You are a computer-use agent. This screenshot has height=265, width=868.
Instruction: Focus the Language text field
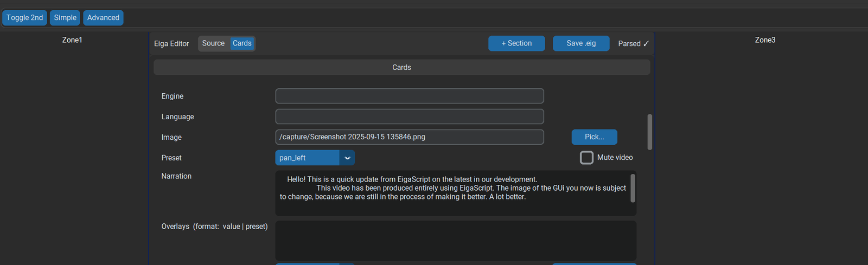(x=409, y=117)
